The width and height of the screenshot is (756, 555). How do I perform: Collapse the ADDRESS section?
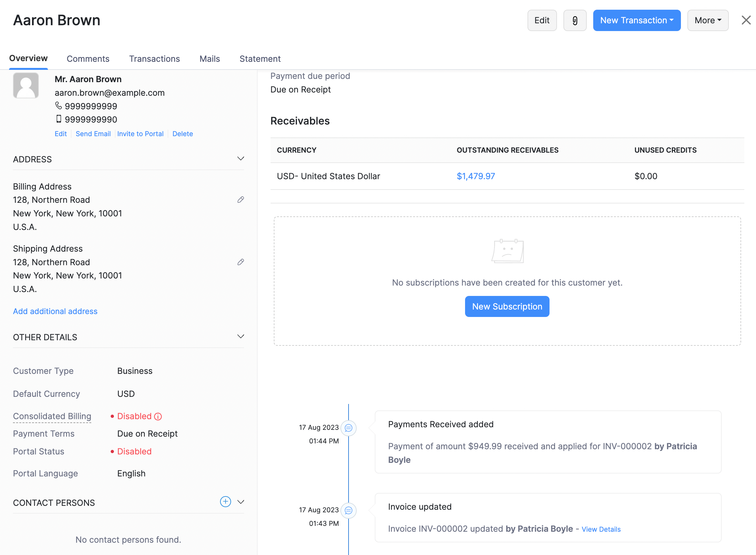click(240, 158)
